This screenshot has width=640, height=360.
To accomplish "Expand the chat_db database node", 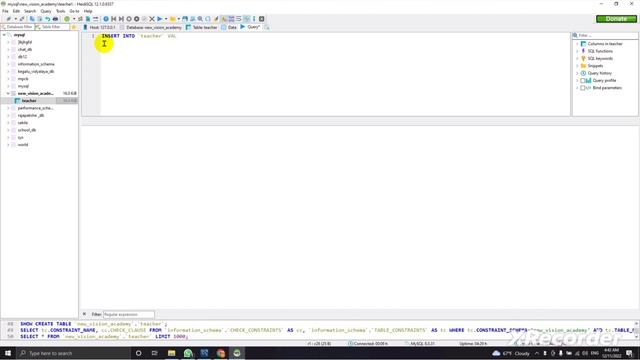I will click(8, 49).
